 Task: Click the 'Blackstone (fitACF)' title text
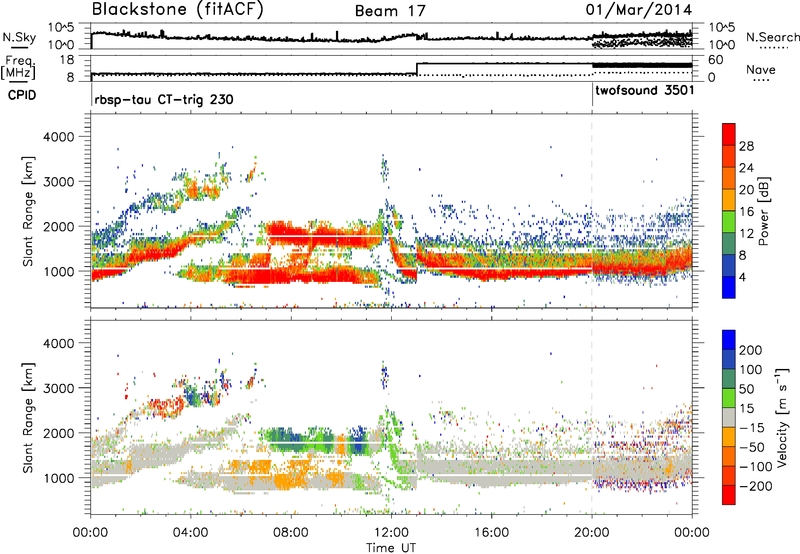tap(177, 10)
